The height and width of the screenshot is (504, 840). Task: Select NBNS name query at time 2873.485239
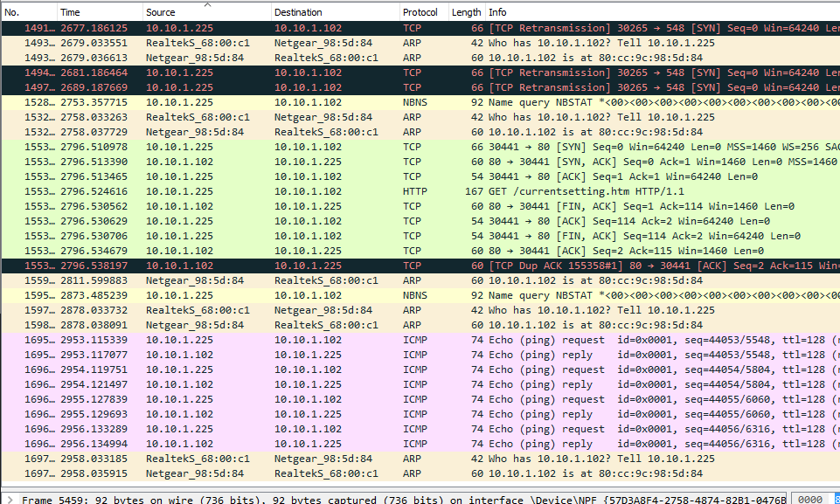point(420,295)
